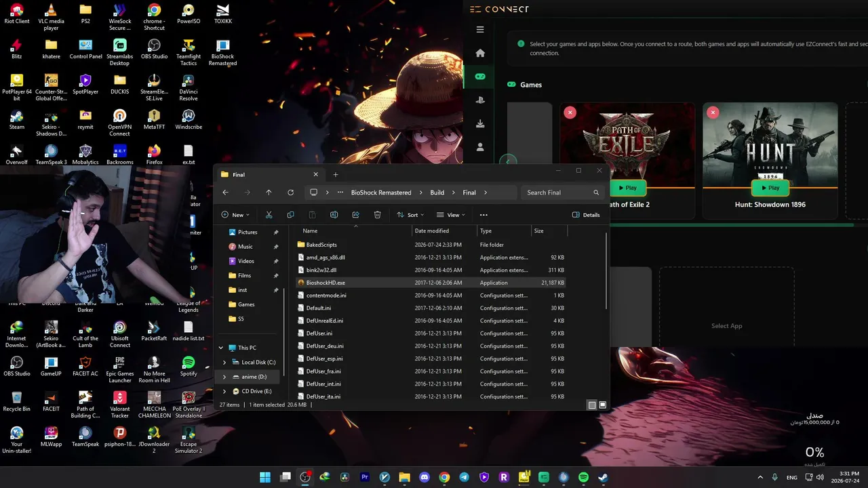Open See more options menu in Explorer
Viewport: 868px width, 488px height.
(x=484, y=215)
